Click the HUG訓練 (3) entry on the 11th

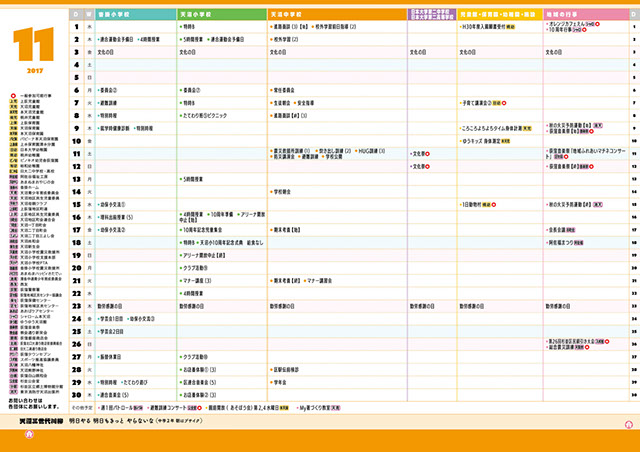click(x=371, y=151)
